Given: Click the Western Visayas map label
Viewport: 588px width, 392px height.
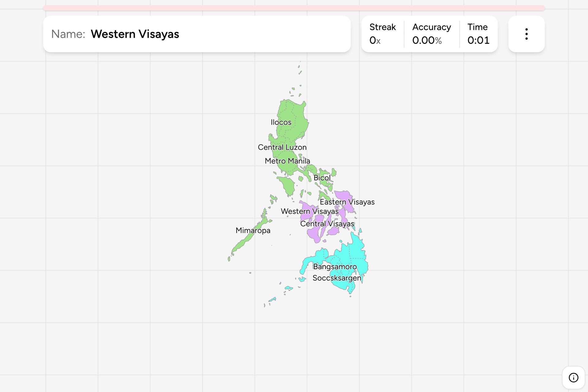Looking at the screenshot, I should click(x=310, y=211).
